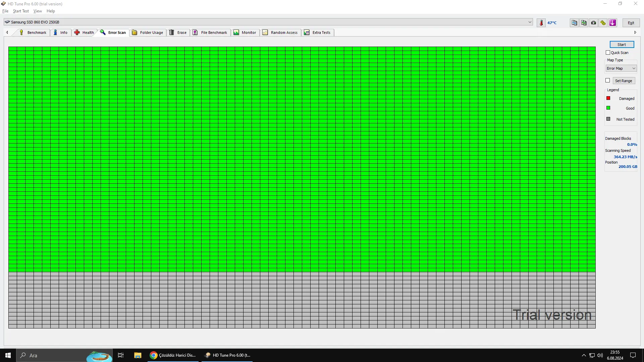Switch to Chrome window in the taskbar

[x=173, y=355]
